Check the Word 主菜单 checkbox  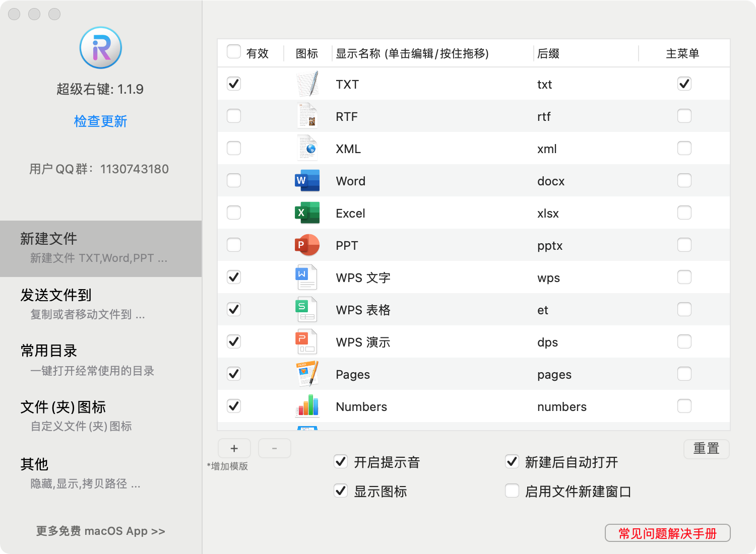point(684,180)
